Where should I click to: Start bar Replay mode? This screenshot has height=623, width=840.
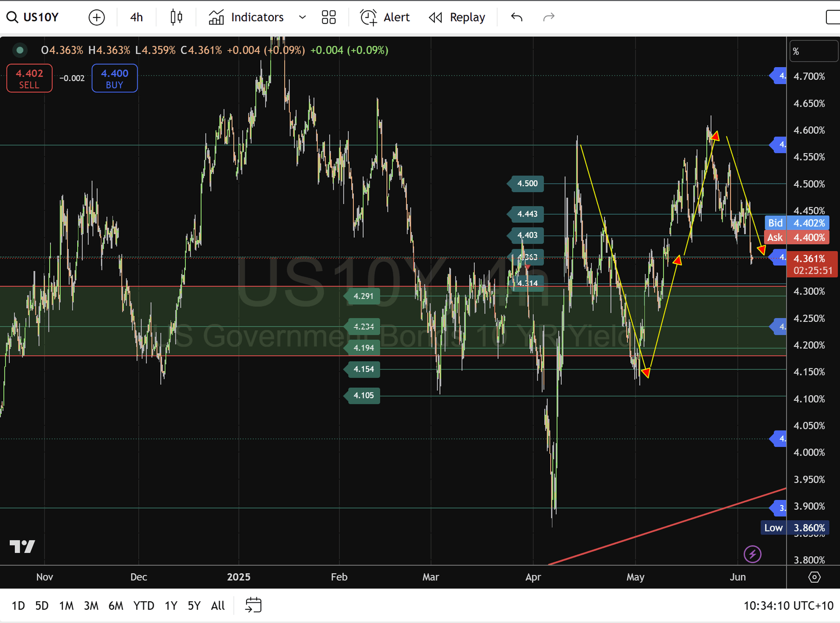click(457, 17)
